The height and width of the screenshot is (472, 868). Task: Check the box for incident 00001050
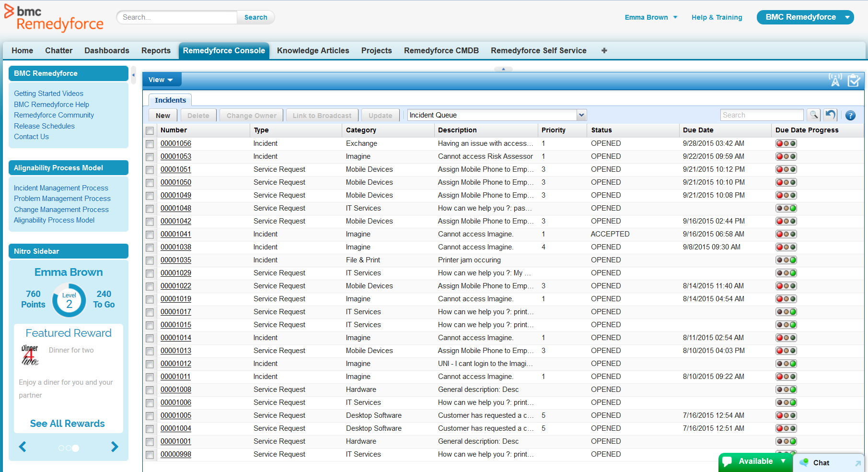150,183
